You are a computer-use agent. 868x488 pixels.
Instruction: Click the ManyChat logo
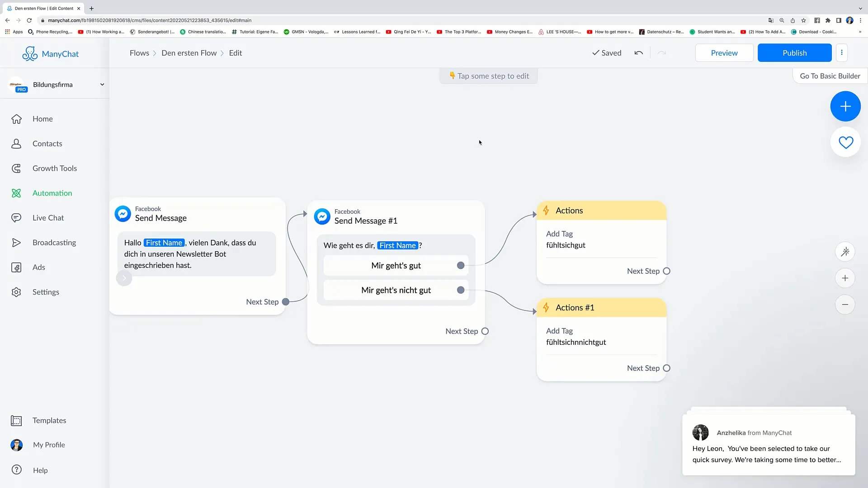[50, 54]
